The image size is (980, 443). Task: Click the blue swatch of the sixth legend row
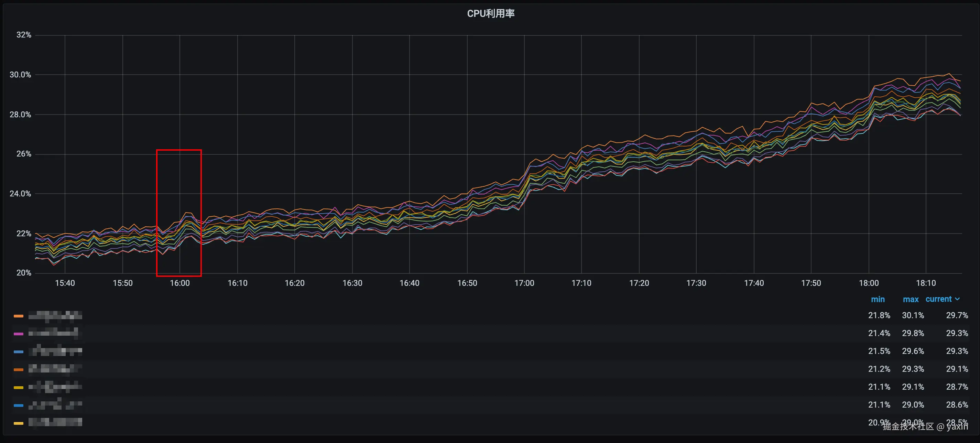(18, 405)
